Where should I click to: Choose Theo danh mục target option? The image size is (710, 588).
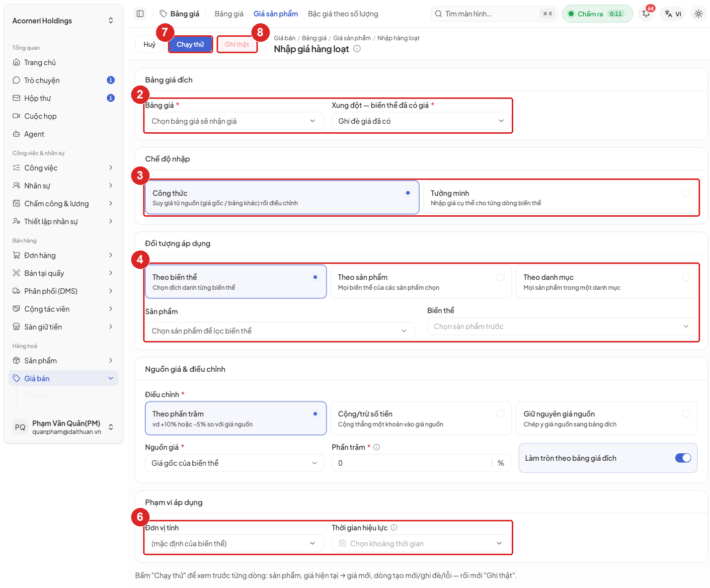(x=607, y=282)
